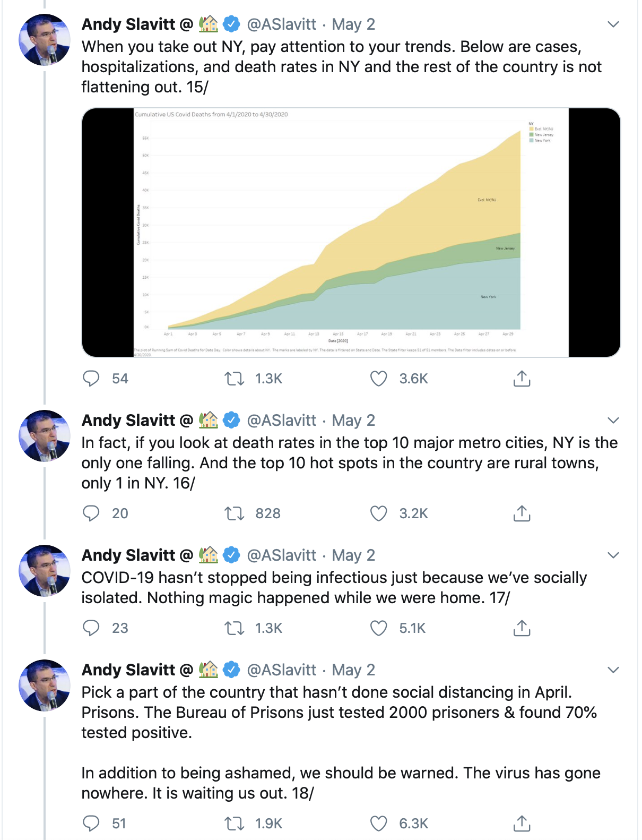Like the tweet about rural town hot spots

click(378, 513)
